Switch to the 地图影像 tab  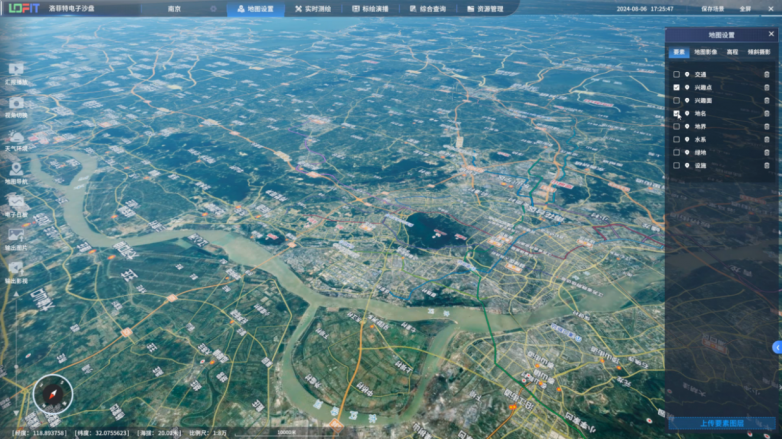[x=706, y=52]
